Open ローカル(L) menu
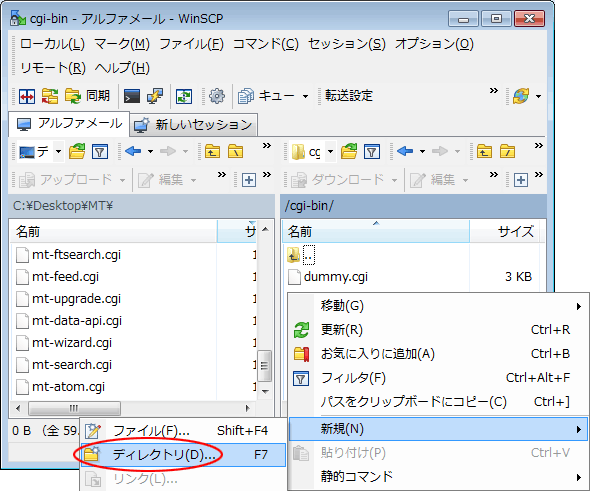The image size is (590, 491). coord(52,44)
